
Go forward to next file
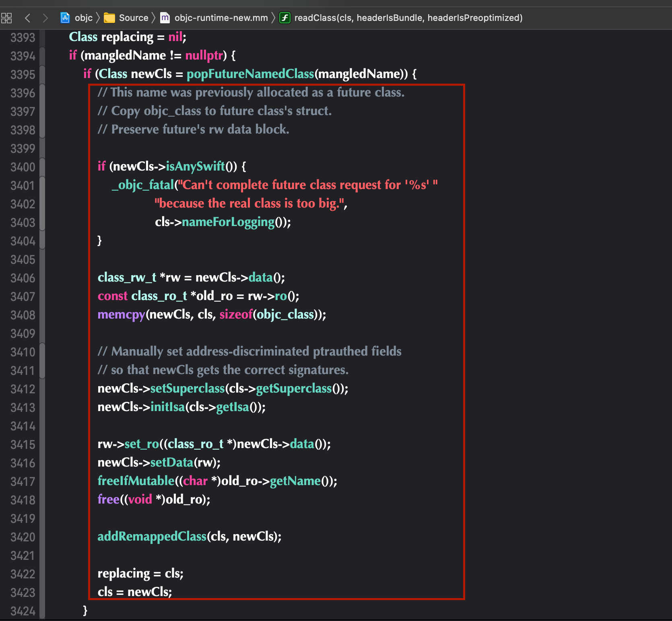coord(45,18)
